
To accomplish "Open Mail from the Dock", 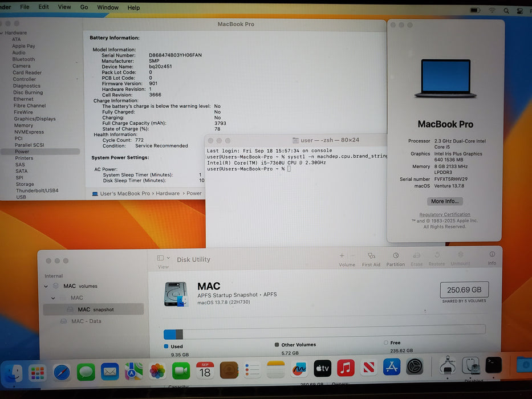I will [x=110, y=372].
